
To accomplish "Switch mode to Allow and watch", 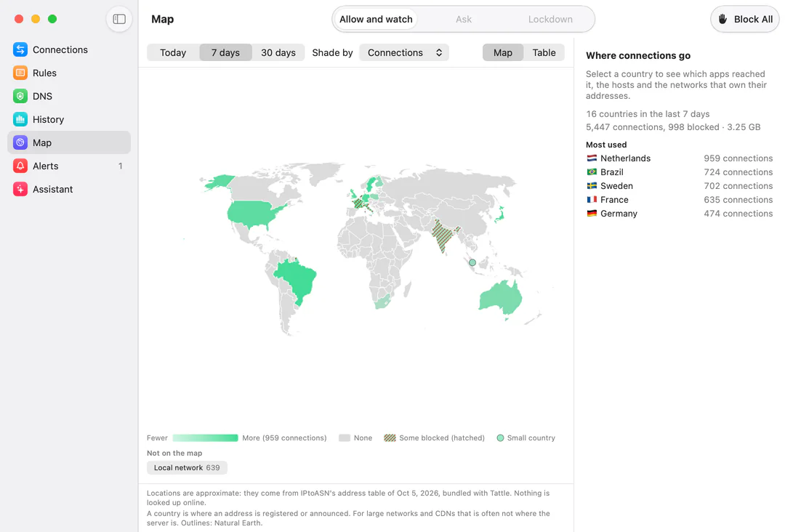I will [x=376, y=19].
